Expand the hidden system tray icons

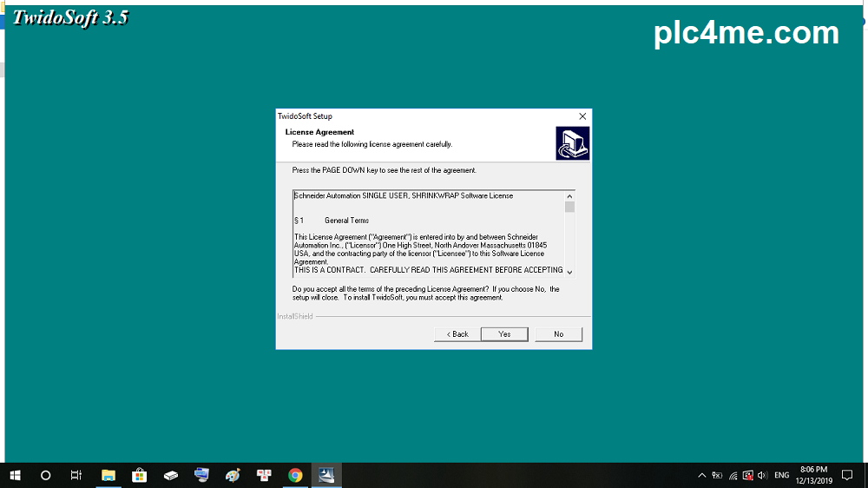point(701,476)
